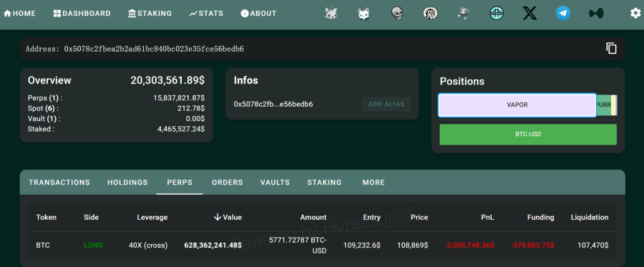This screenshot has width=644, height=267.
Task: Click the BTC row in the perps table
Action: pyautogui.click(x=323, y=245)
